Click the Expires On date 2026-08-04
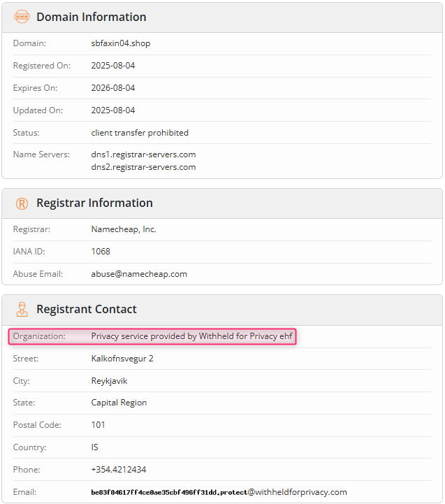445x504 pixels. click(x=113, y=88)
